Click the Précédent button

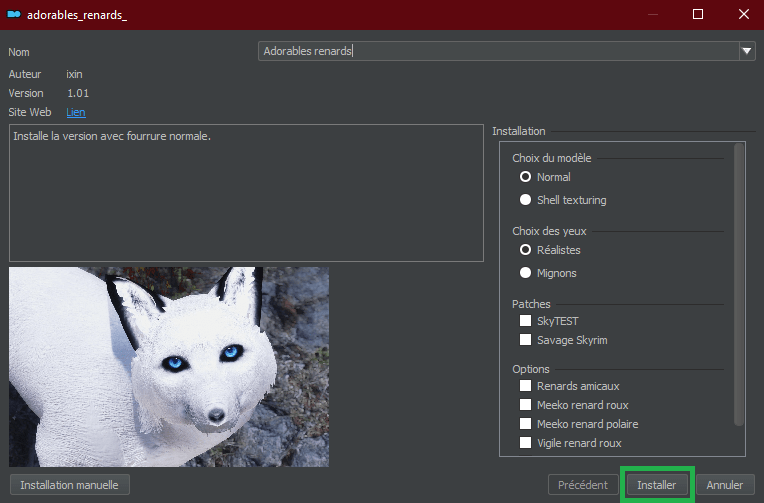583,485
